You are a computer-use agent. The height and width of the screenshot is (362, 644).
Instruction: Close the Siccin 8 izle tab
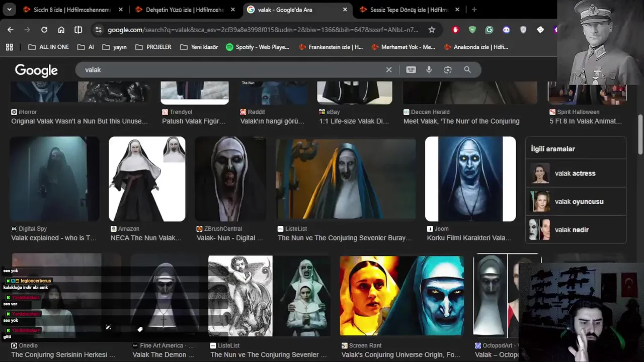(x=121, y=10)
